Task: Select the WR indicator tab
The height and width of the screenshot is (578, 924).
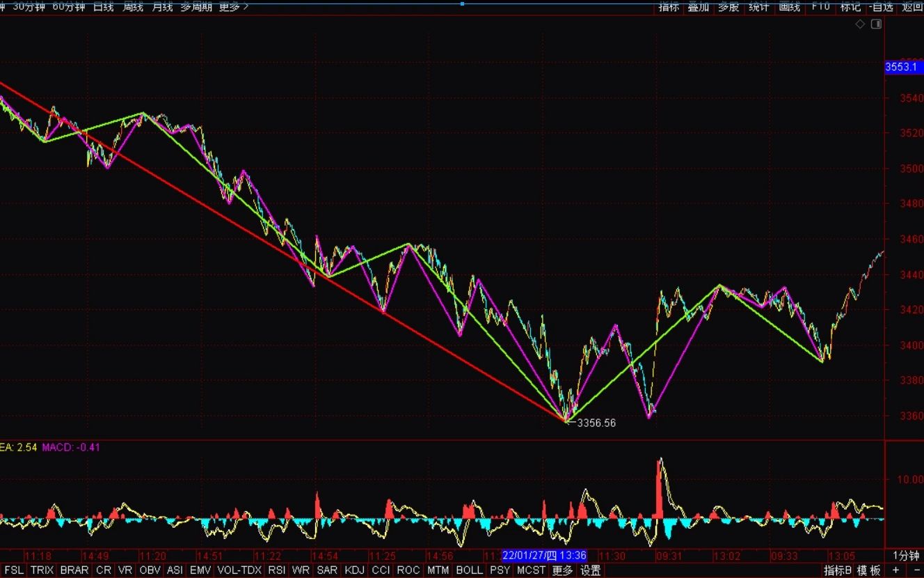Action: point(301,570)
